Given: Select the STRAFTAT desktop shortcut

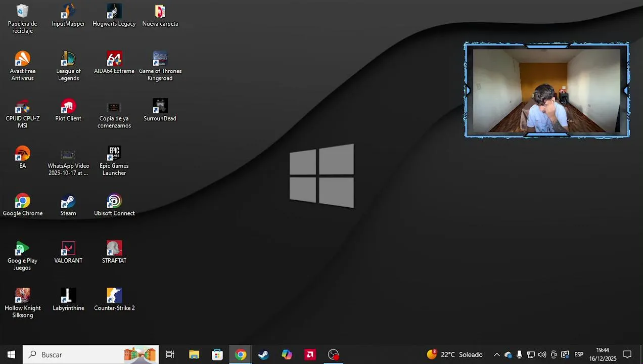Looking at the screenshot, I should point(114,252).
